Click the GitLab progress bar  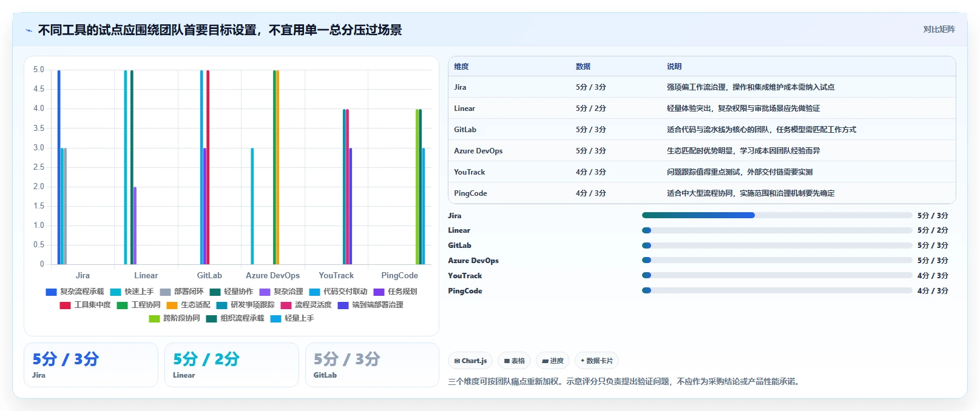[x=777, y=246]
